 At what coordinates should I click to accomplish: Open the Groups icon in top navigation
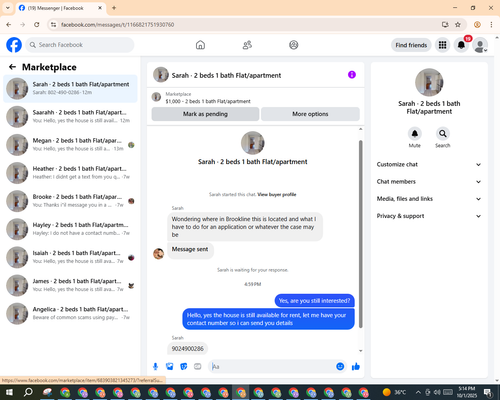pos(294,45)
